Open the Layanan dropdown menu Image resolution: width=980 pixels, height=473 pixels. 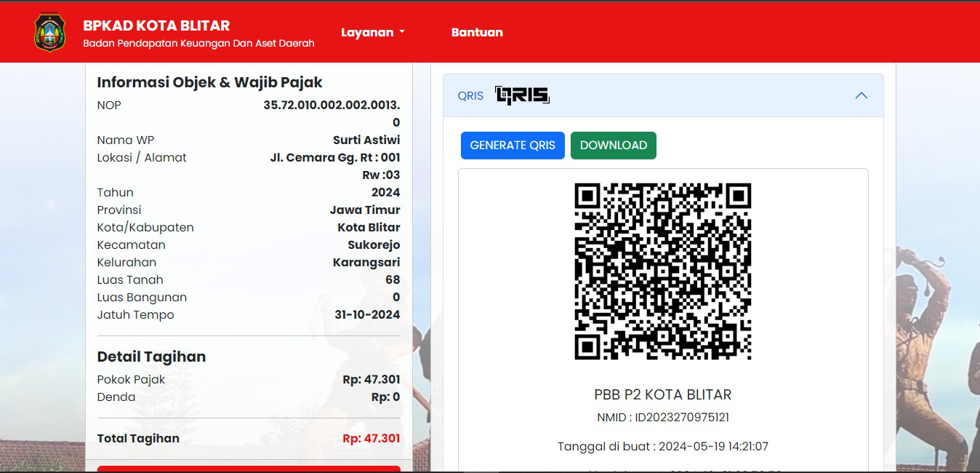pyautogui.click(x=372, y=32)
